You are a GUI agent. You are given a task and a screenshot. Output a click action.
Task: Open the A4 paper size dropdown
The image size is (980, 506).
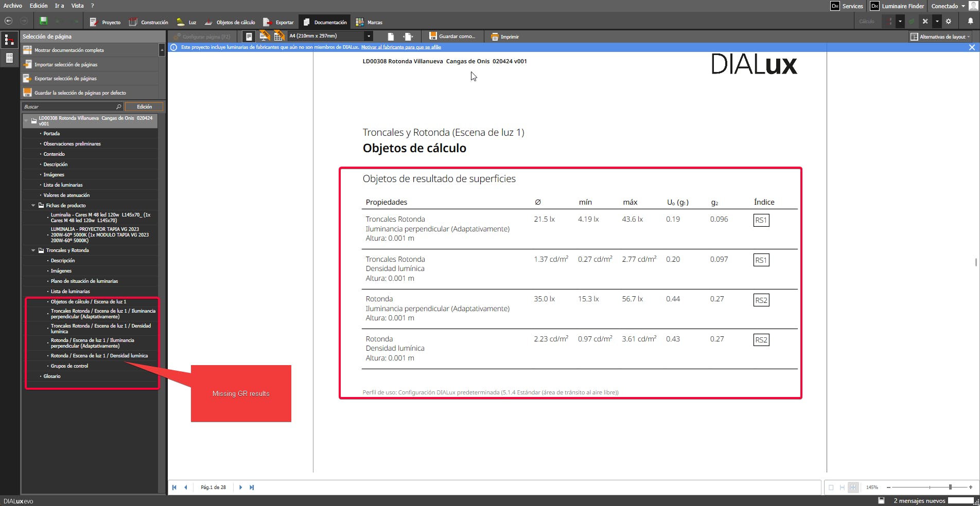[369, 36]
